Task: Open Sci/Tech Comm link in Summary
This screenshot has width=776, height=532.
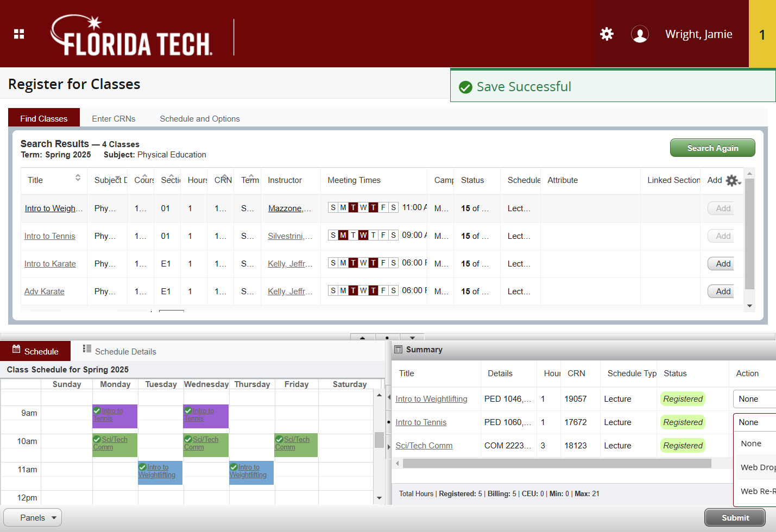Action: (x=424, y=446)
